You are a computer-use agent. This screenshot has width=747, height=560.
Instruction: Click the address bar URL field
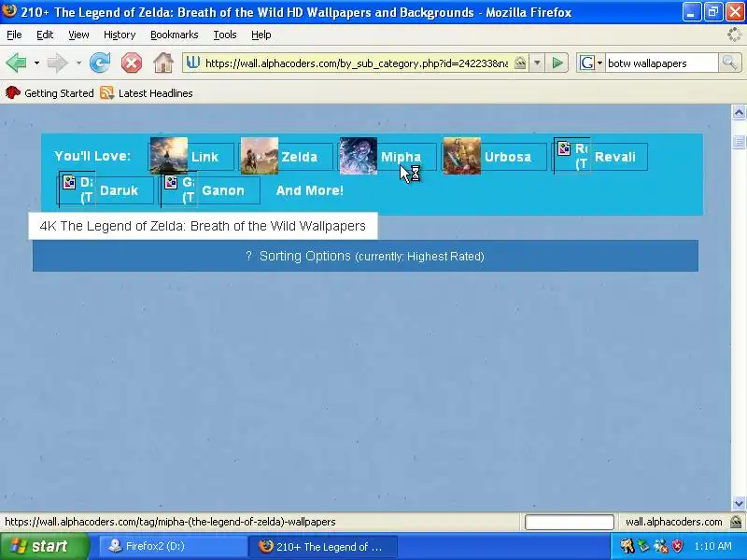coord(357,63)
